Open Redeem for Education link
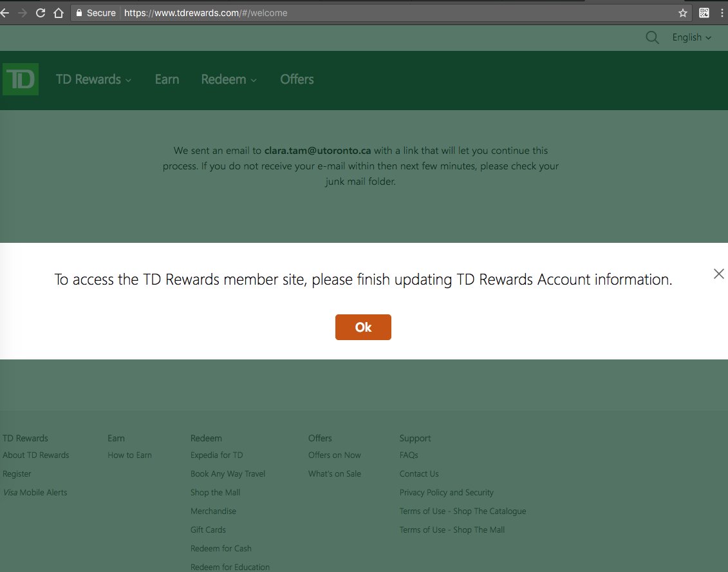 point(230,567)
